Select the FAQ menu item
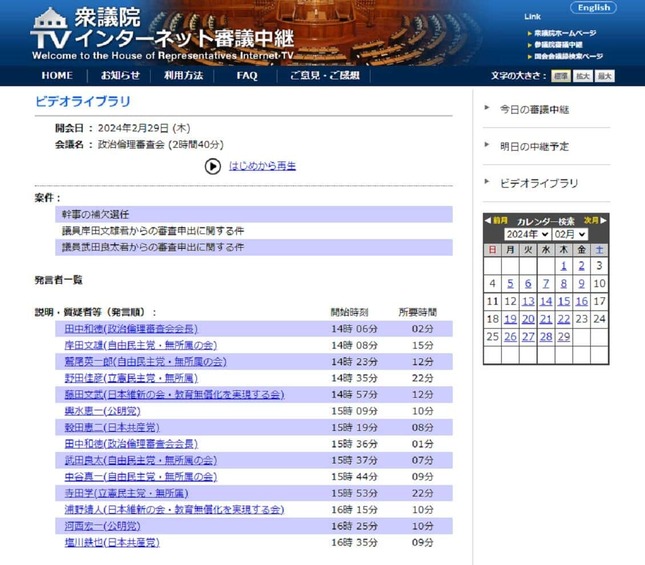Image resolution: width=645 pixels, height=565 pixels. pos(247,76)
